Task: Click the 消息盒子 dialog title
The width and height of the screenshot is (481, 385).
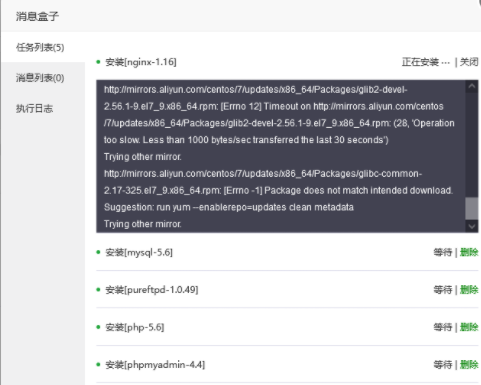Action: pyautogui.click(x=37, y=16)
